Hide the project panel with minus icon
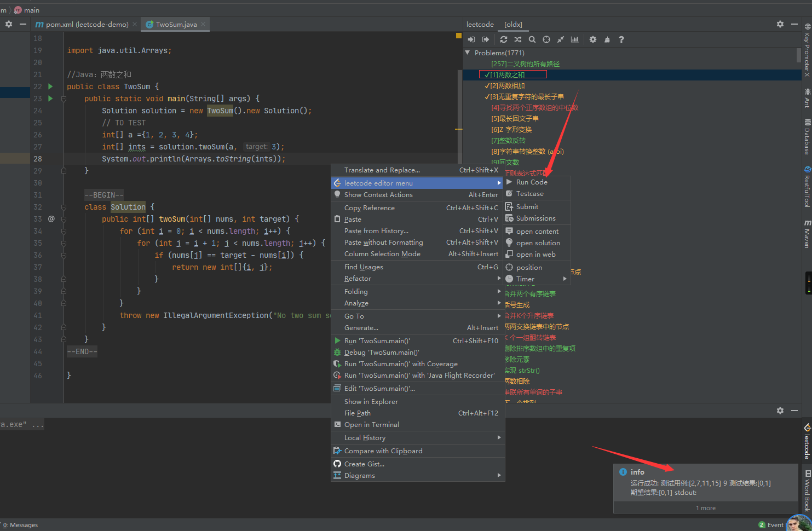Image resolution: width=812 pixels, height=531 pixels. click(23, 24)
